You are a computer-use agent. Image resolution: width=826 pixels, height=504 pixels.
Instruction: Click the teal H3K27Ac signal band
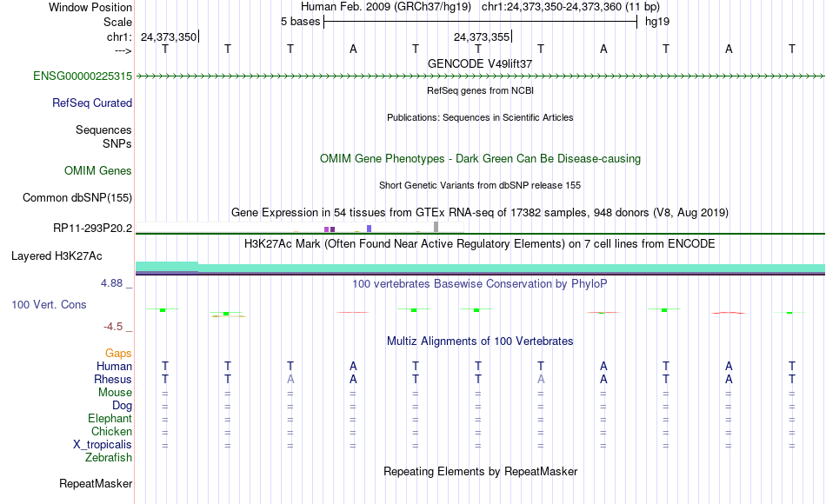click(x=480, y=268)
